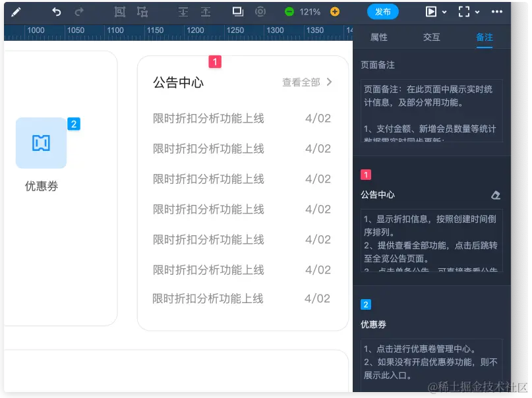This screenshot has width=532, height=398.
Task: Select red note marker 1 in panel
Action: 366,175
